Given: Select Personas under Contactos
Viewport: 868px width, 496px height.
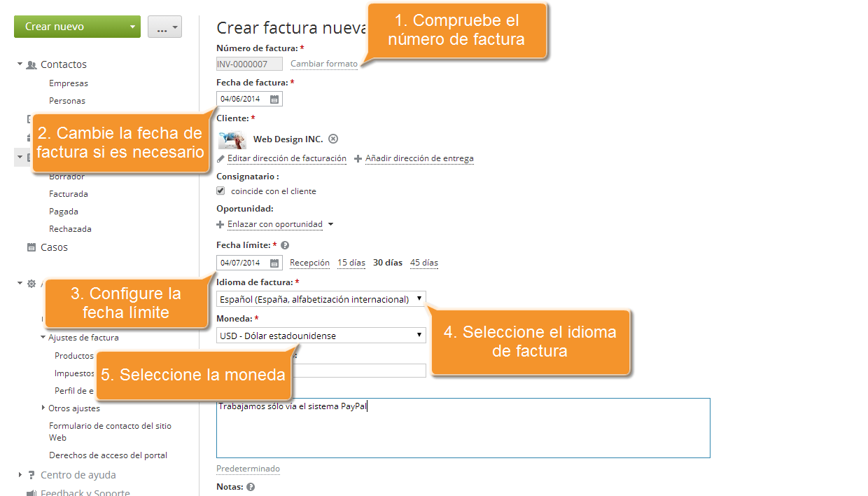Looking at the screenshot, I should pos(67,101).
